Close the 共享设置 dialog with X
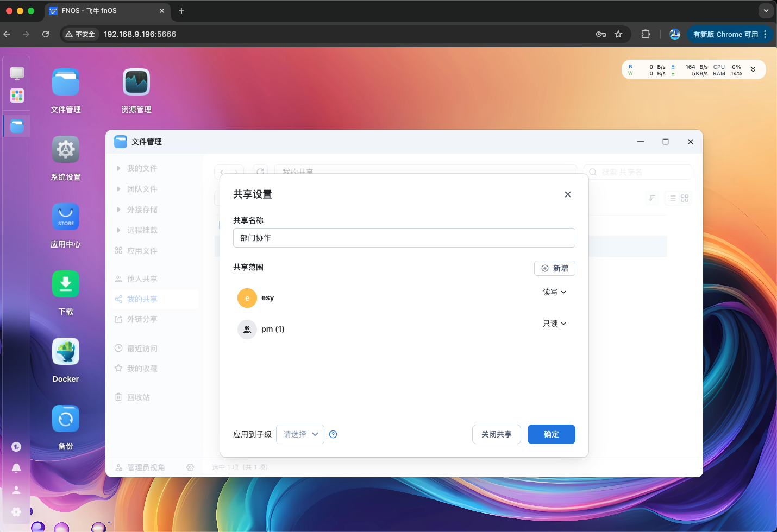 coord(567,194)
